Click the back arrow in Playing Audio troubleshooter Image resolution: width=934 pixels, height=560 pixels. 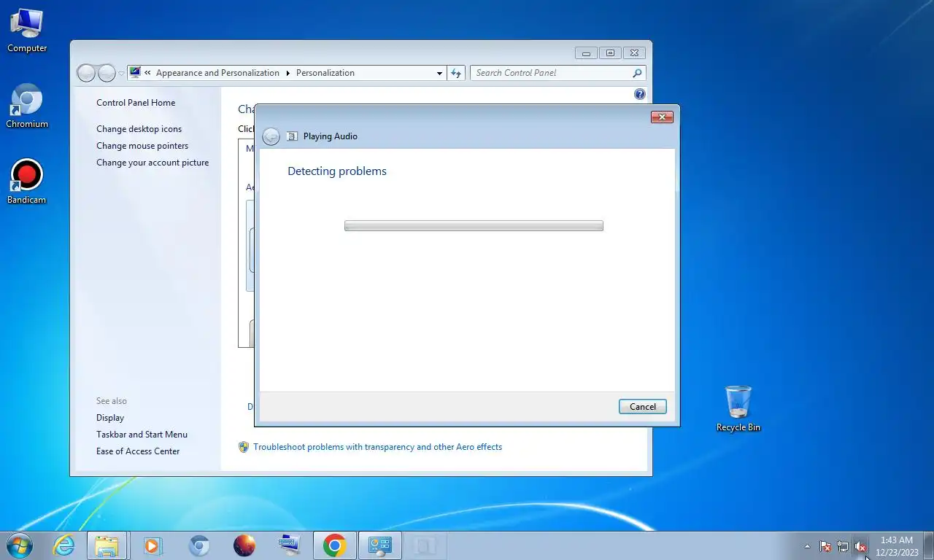[x=271, y=136]
